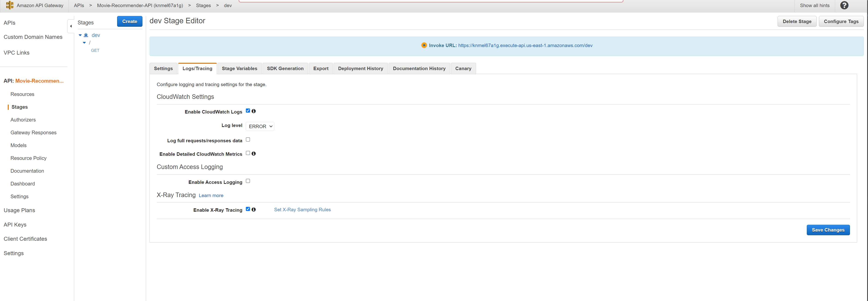868x301 pixels.
Task: Enable Log full requests/responses data
Action: [x=248, y=140]
